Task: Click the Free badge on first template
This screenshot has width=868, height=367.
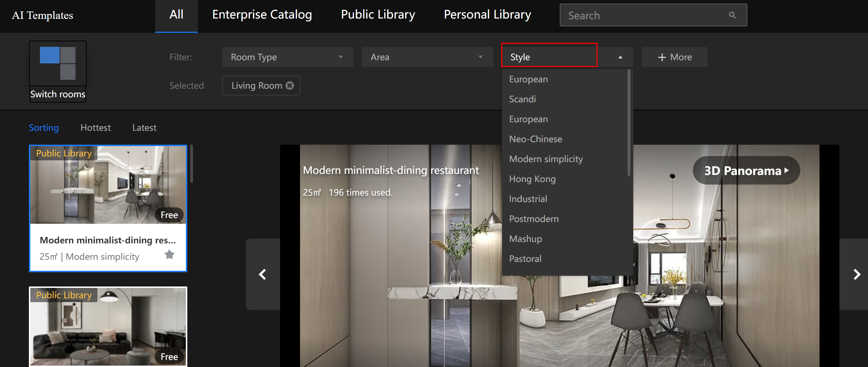Action: point(169,215)
